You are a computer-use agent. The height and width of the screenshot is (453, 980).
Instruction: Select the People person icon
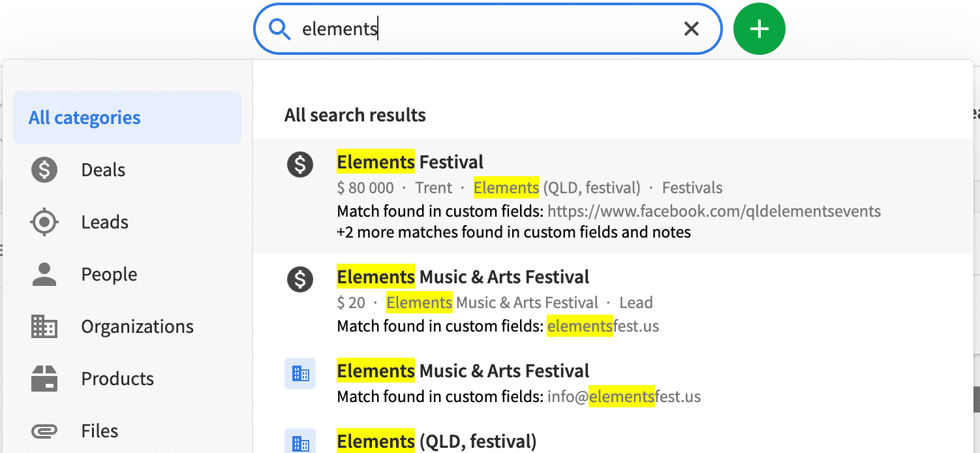44,274
